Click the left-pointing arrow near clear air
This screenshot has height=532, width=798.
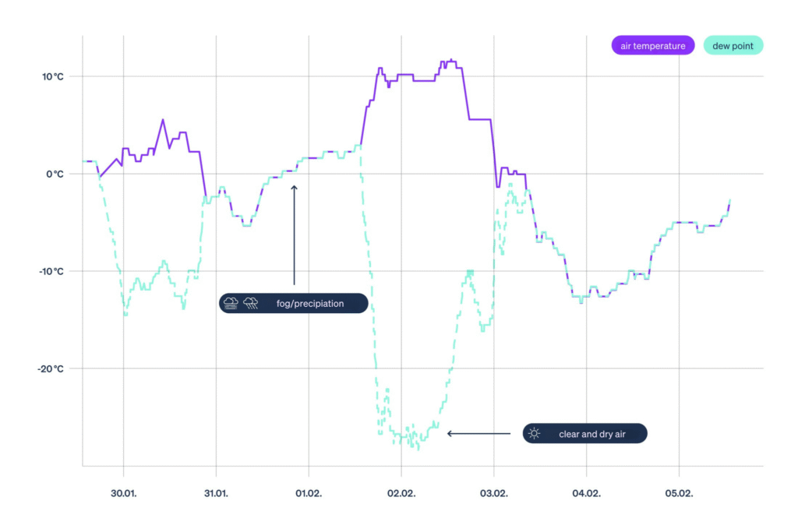478,433
